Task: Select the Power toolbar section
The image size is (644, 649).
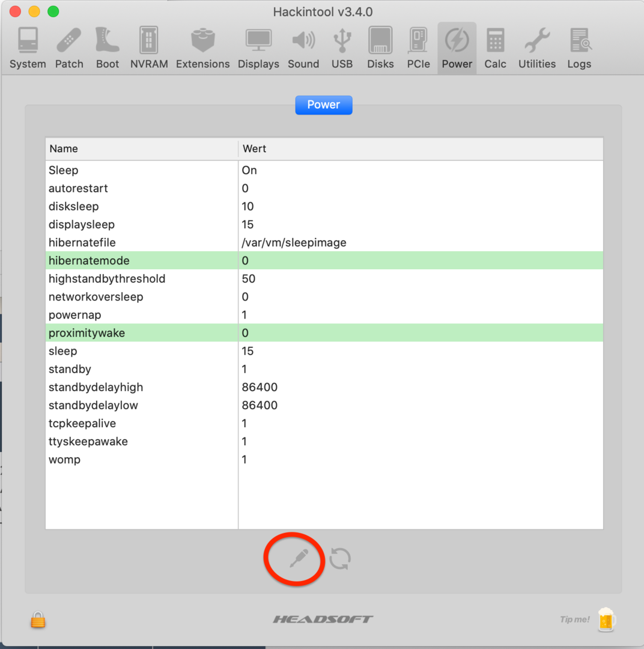Action: click(x=457, y=49)
